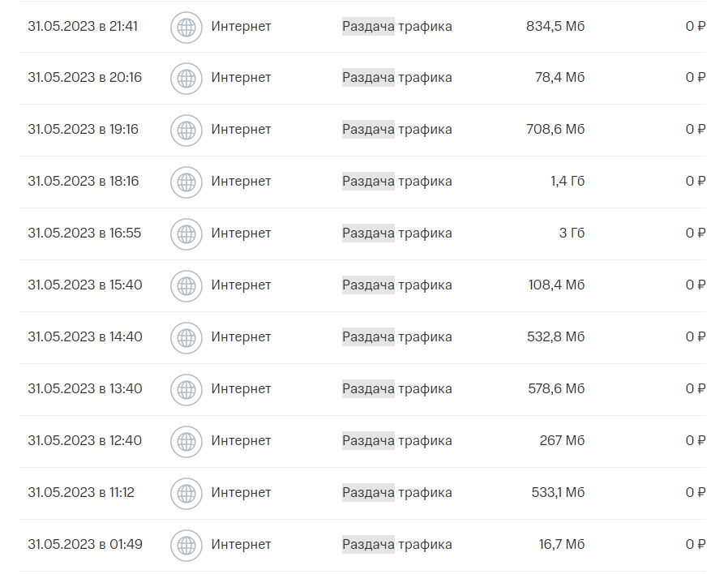
Task: Click the globe icon in the 18:16 row
Action: pyautogui.click(x=186, y=182)
